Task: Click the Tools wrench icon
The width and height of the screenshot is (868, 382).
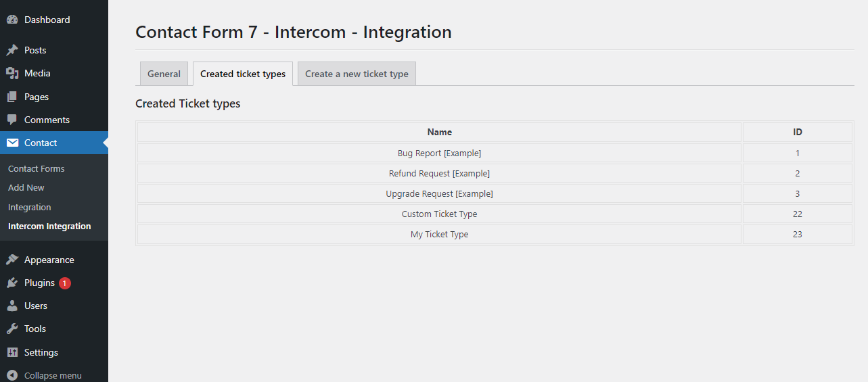Action: pyautogui.click(x=12, y=329)
